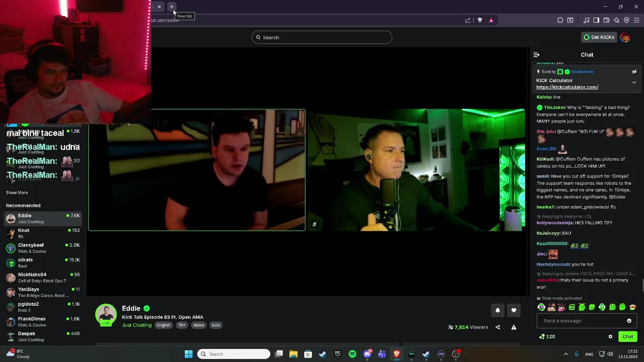644x362 pixels.
Task: Show hidden system tray icons chevron
Action: 566,354
